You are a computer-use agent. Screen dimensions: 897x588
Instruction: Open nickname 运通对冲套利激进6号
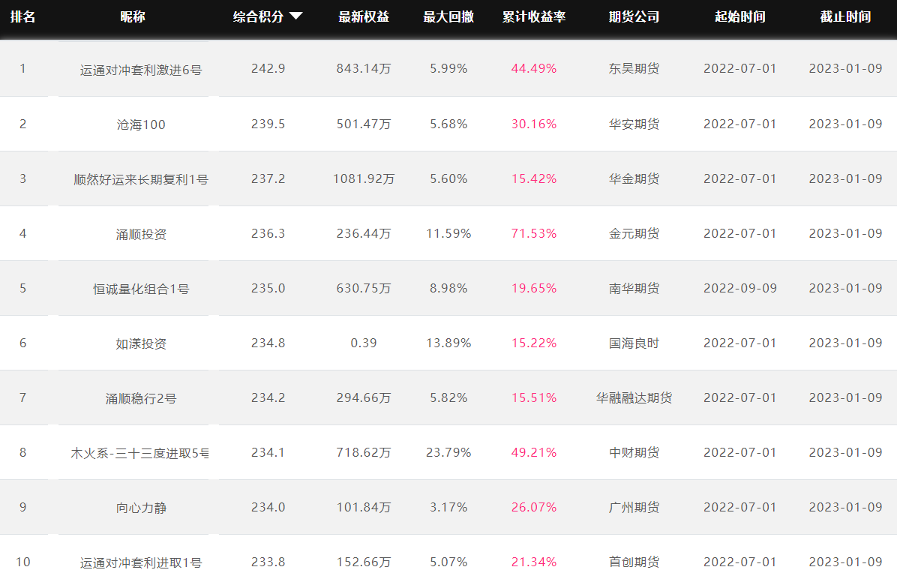141,70
